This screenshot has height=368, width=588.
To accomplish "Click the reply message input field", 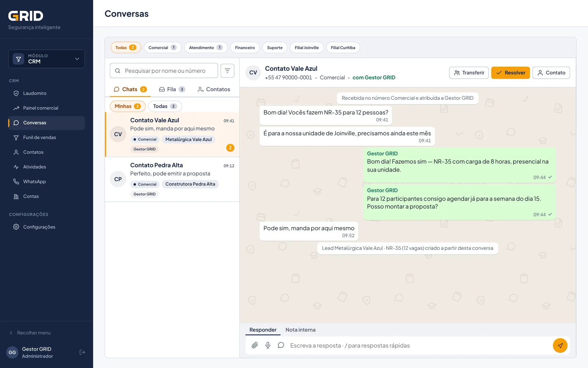I will (x=419, y=346).
